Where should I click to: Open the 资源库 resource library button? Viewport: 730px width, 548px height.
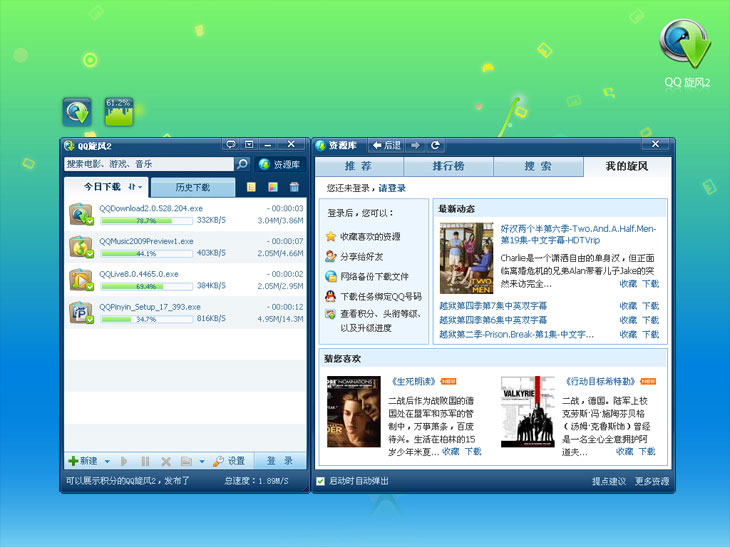(x=280, y=164)
